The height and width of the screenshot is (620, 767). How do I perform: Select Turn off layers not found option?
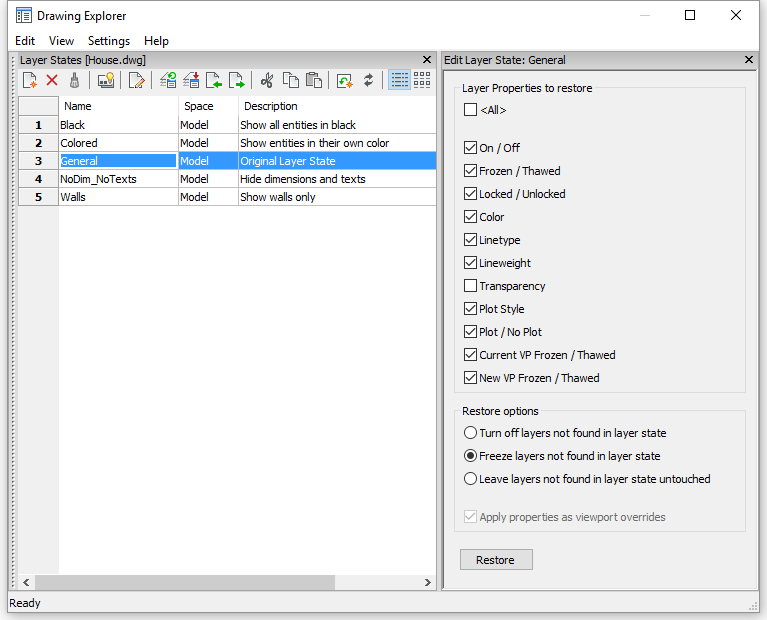[471, 433]
